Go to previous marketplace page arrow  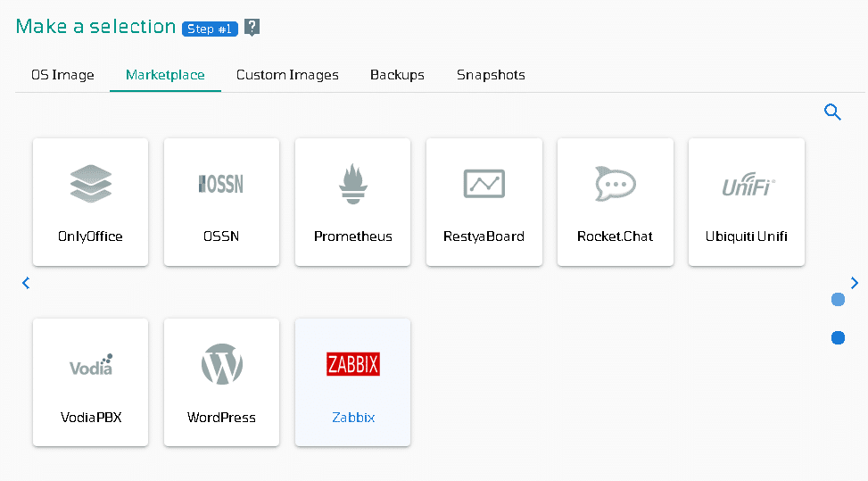pyautogui.click(x=26, y=284)
